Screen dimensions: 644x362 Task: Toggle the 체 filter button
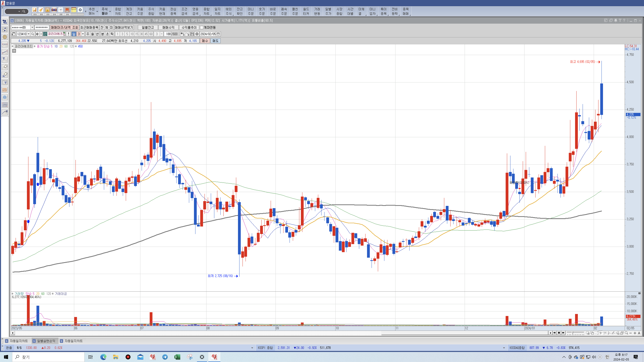[x=107, y=28]
